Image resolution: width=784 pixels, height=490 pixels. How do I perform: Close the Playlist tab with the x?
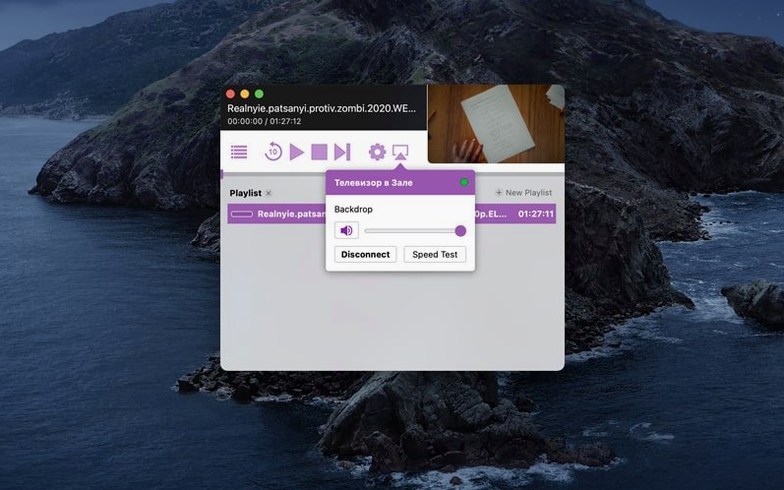tap(268, 193)
